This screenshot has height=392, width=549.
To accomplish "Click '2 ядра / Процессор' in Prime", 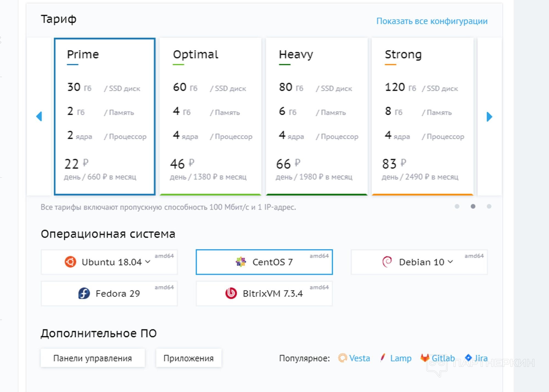I will pos(107,135).
